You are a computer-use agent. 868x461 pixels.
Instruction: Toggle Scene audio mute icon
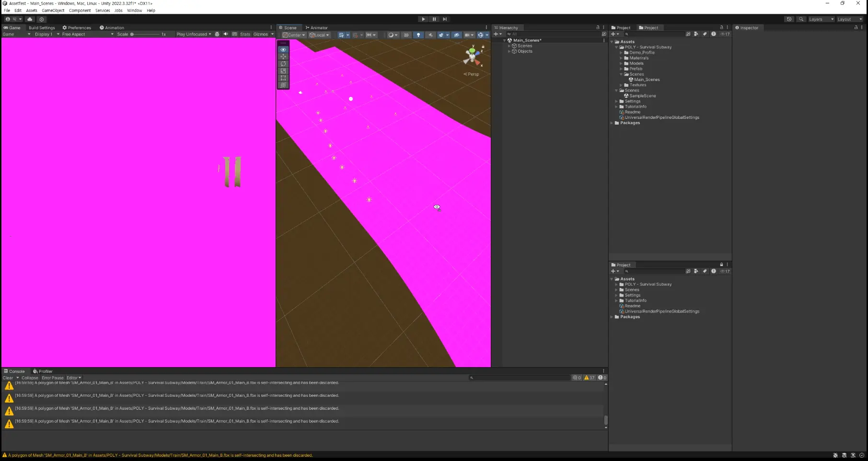tap(430, 35)
